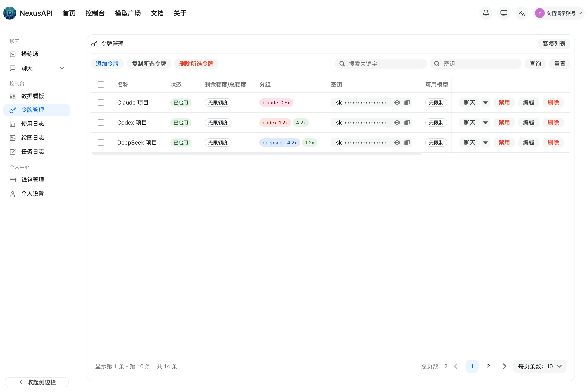Go to the previous page arrow

tap(456, 366)
